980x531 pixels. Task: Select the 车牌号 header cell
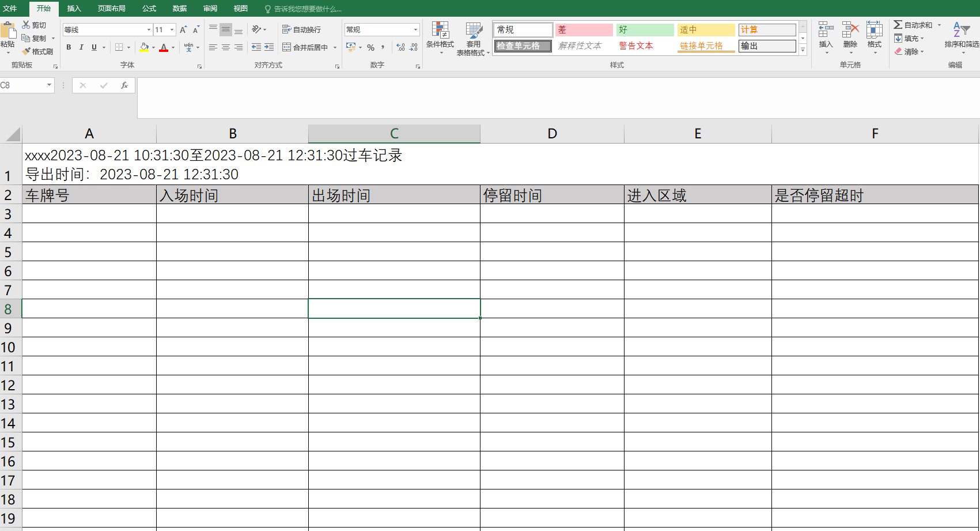(89, 195)
